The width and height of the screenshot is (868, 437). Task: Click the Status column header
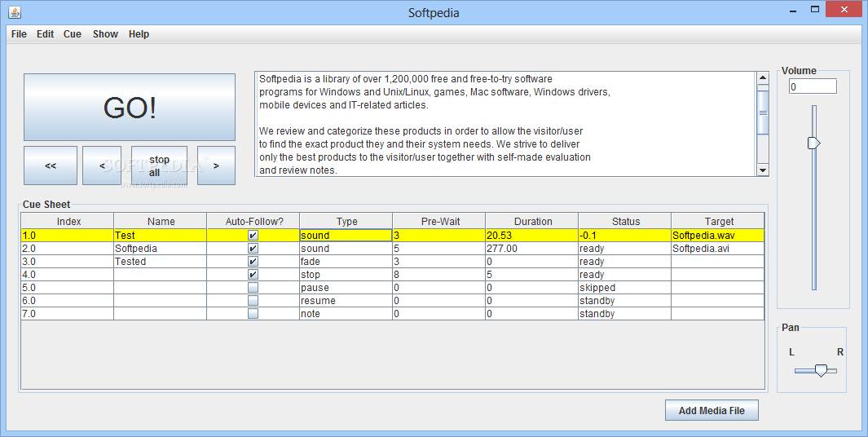coord(626,222)
